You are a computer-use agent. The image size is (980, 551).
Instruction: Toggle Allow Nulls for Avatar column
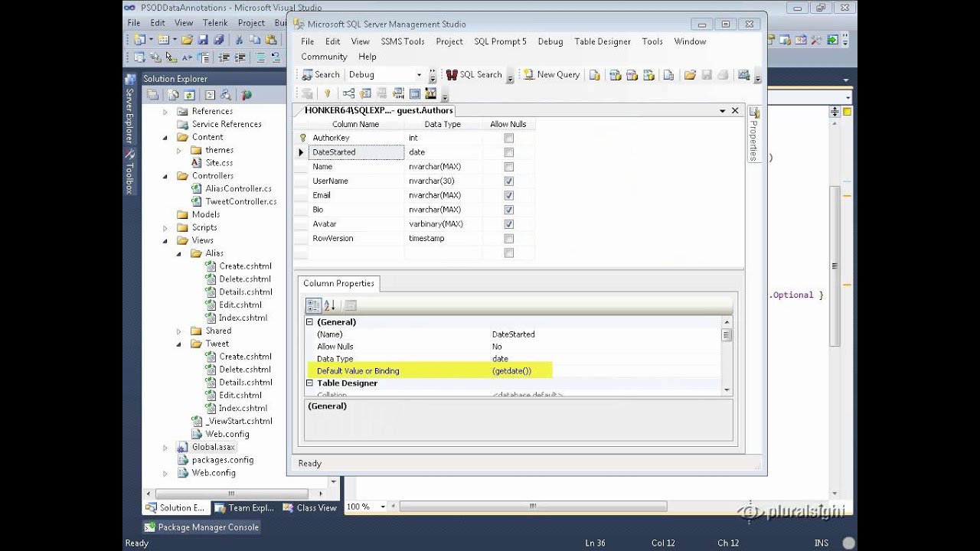point(508,224)
